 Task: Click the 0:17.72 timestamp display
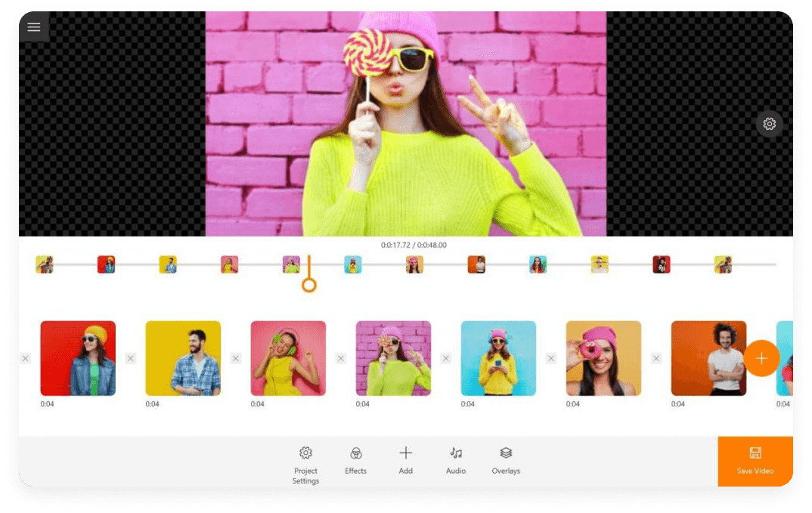[x=411, y=244]
